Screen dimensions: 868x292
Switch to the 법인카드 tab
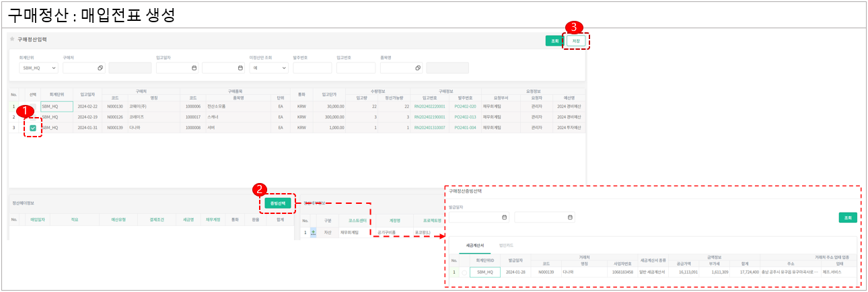pyautogui.click(x=505, y=246)
